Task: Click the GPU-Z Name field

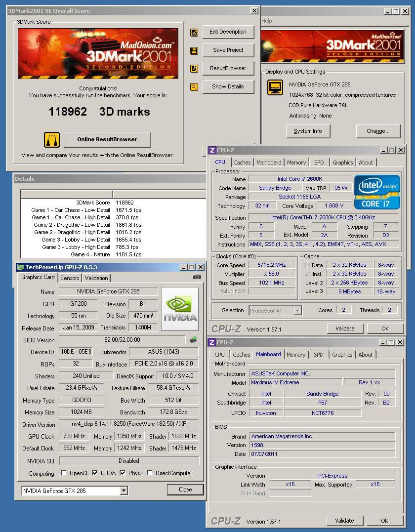Action: pos(108,291)
